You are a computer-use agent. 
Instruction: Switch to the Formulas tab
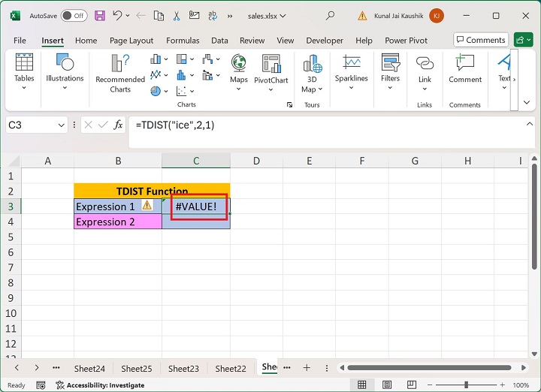tap(183, 41)
